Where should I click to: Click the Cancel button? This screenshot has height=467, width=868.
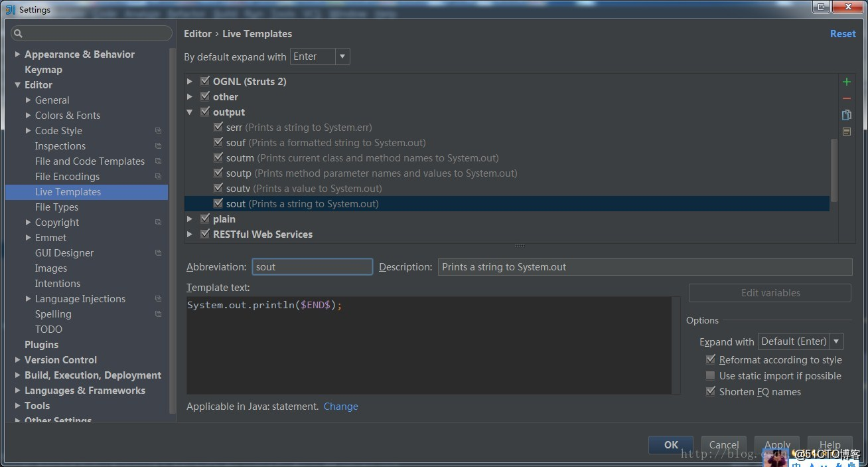tap(723, 445)
